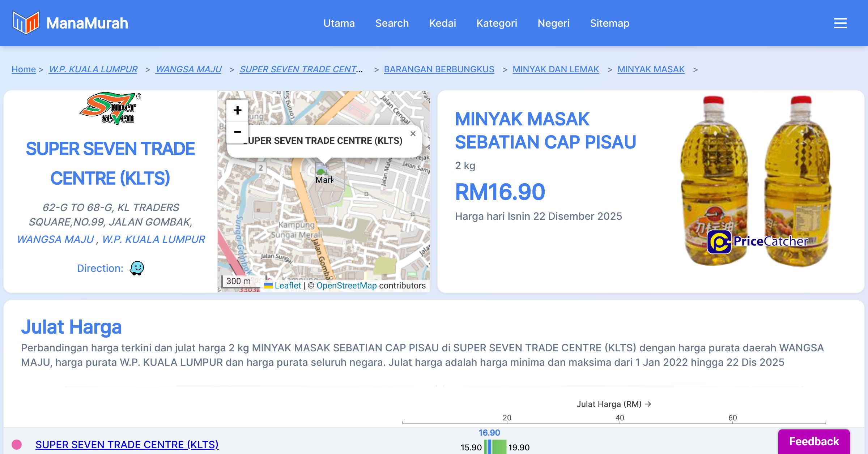The height and width of the screenshot is (454, 868).
Task: Open the hamburger menu icon
Action: click(x=840, y=23)
